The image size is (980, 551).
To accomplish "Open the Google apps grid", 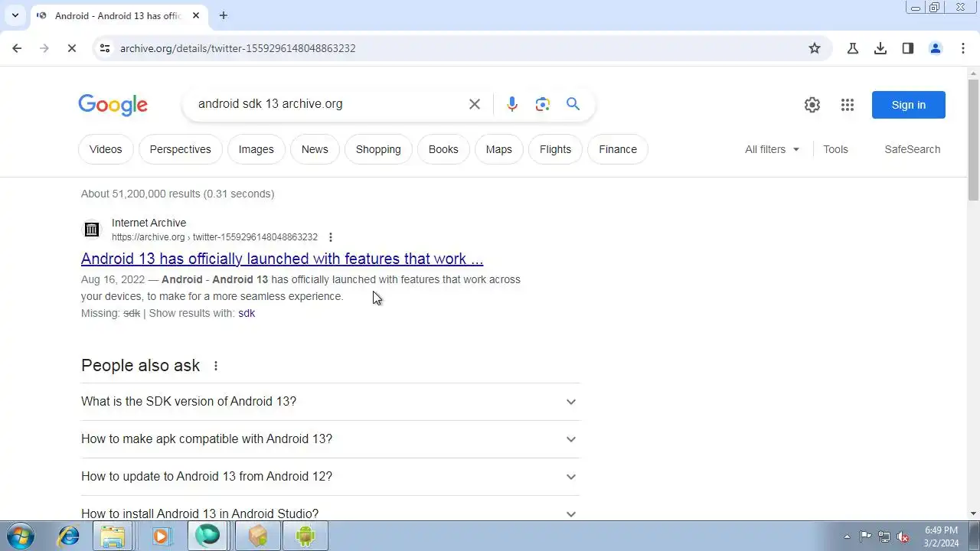I will pyautogui.click(x=848, y=105).
